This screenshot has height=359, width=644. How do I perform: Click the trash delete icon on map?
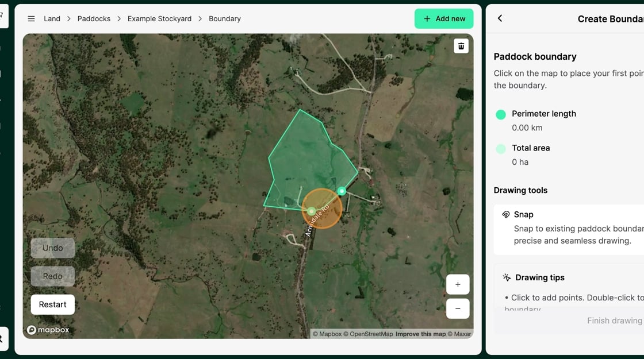(461, 46)
